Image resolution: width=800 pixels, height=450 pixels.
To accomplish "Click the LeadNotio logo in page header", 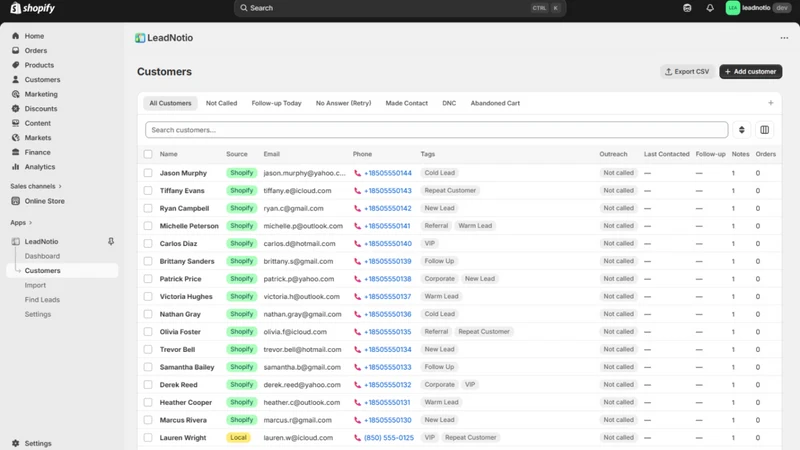I will point(140,38).
